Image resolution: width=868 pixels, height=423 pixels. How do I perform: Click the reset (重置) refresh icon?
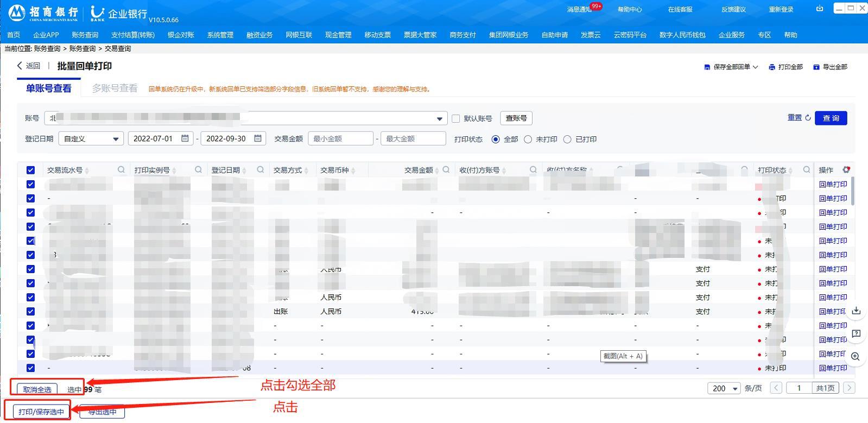coord(808,118)
